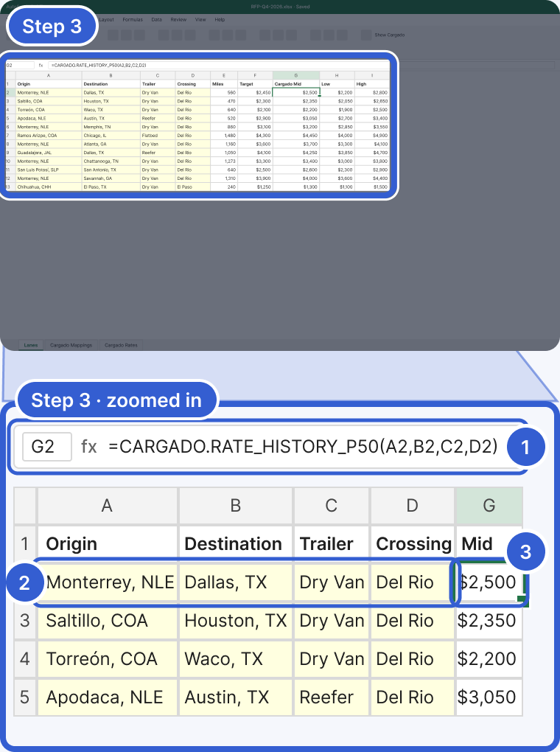The image size is (560, 752).
Task: Open the Review menu
Action: point(178,20)
